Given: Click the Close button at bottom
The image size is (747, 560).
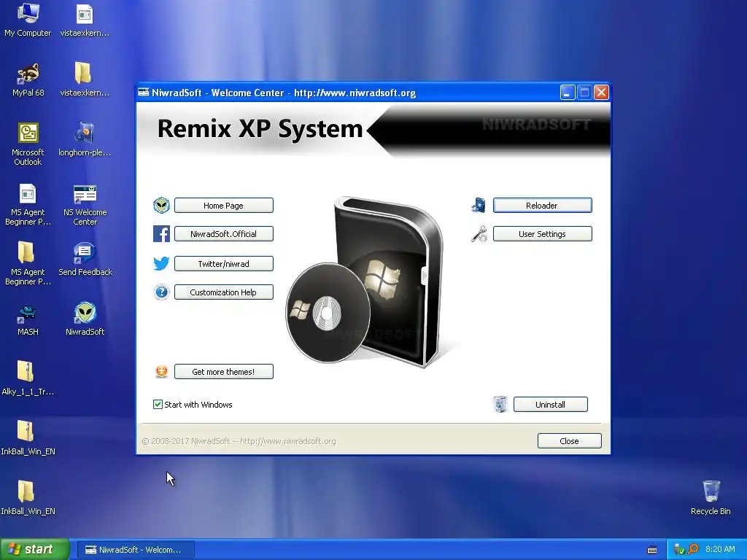Looking at the screenshot, I should tap(569, 441).
